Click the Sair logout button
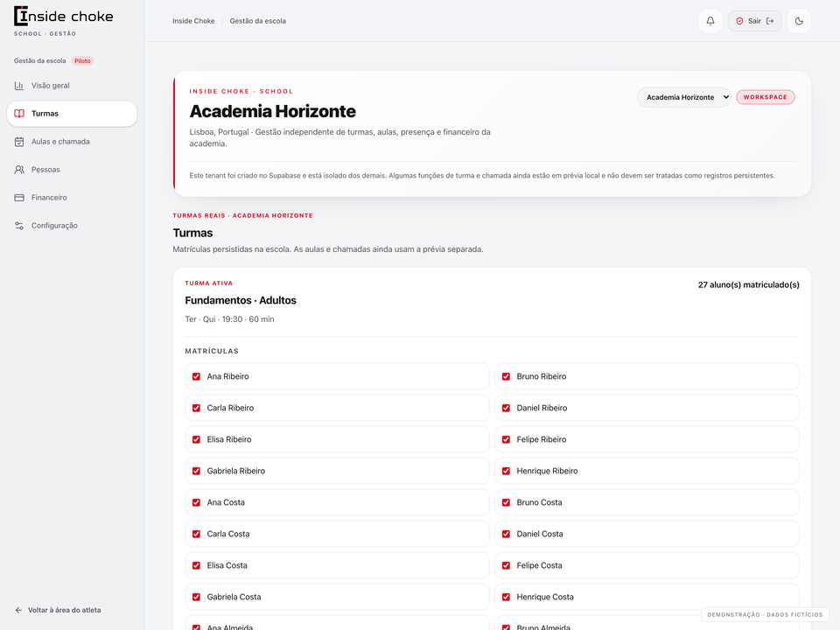This screenshot has width=840, height=630. click(x=754, y=21)
